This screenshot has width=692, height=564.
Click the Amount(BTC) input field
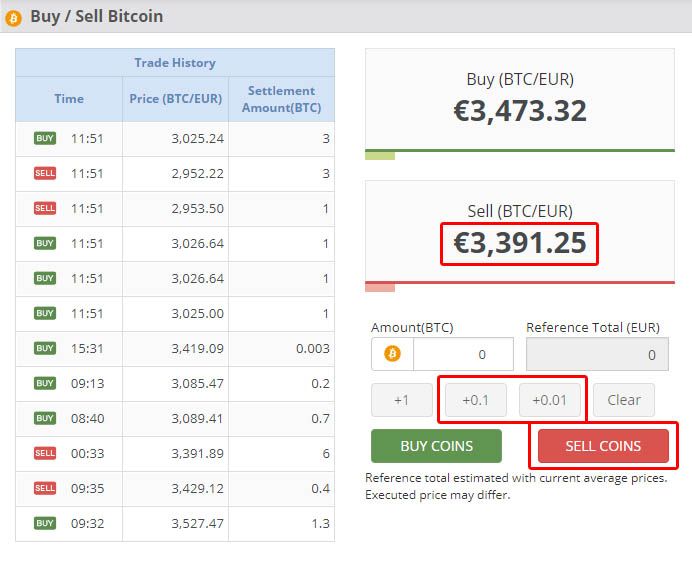pyautogui.click(x=463, y=354)
